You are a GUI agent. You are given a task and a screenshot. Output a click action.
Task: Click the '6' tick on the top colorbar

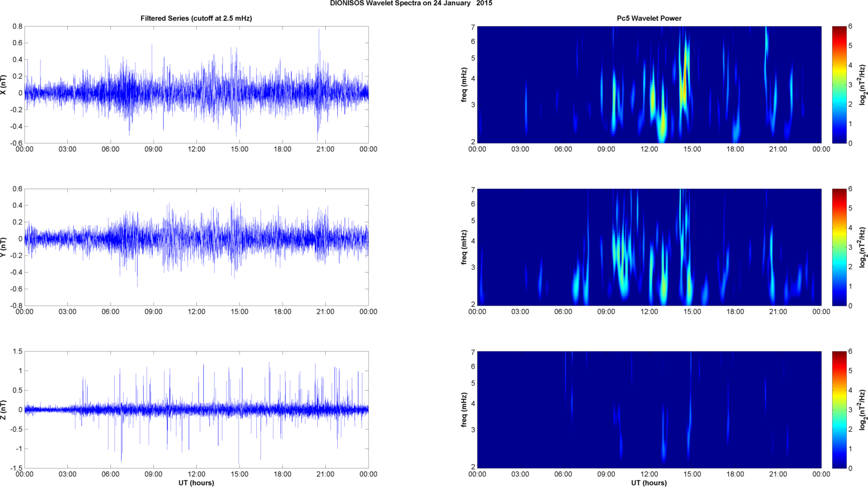tap(850, 26)
